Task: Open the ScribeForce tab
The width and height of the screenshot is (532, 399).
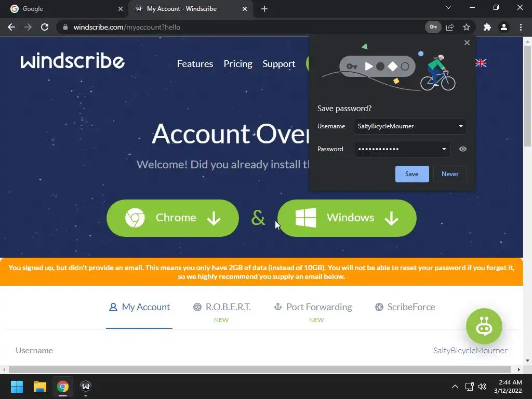Action: coord(405,307)
